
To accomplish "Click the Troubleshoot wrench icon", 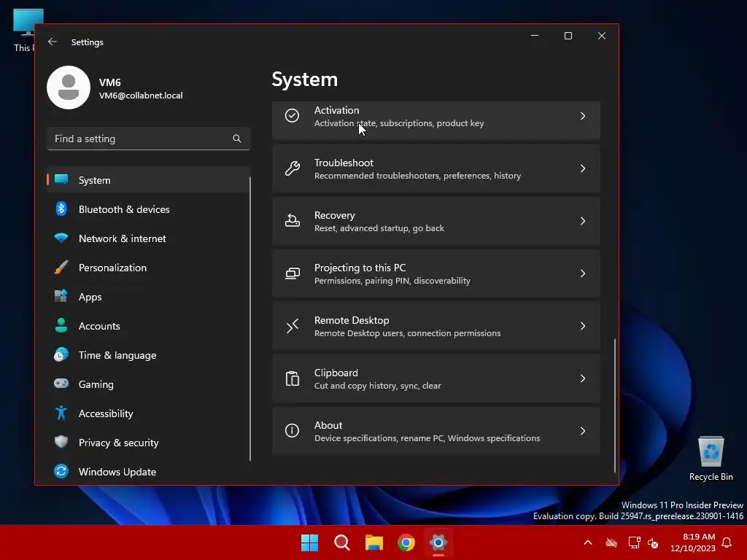I will click(293, 168).
